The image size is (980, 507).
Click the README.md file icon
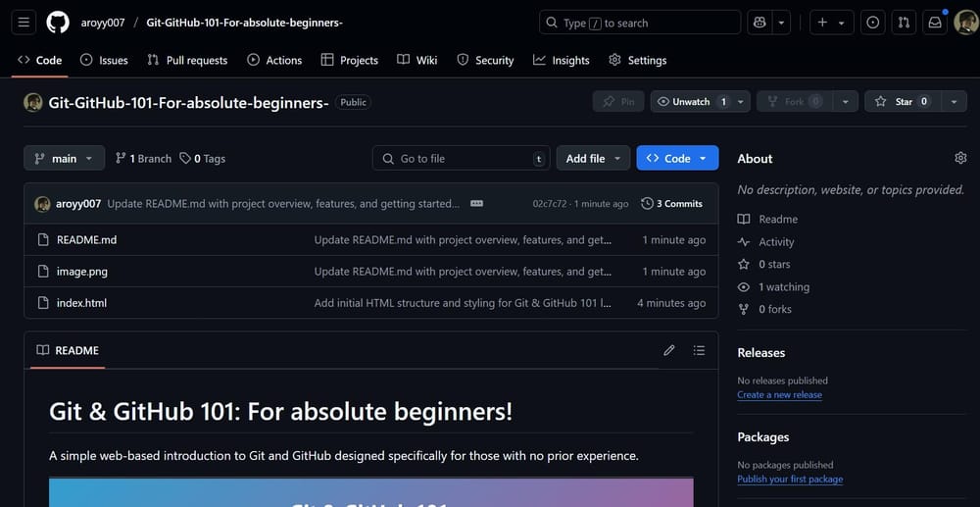43,239
